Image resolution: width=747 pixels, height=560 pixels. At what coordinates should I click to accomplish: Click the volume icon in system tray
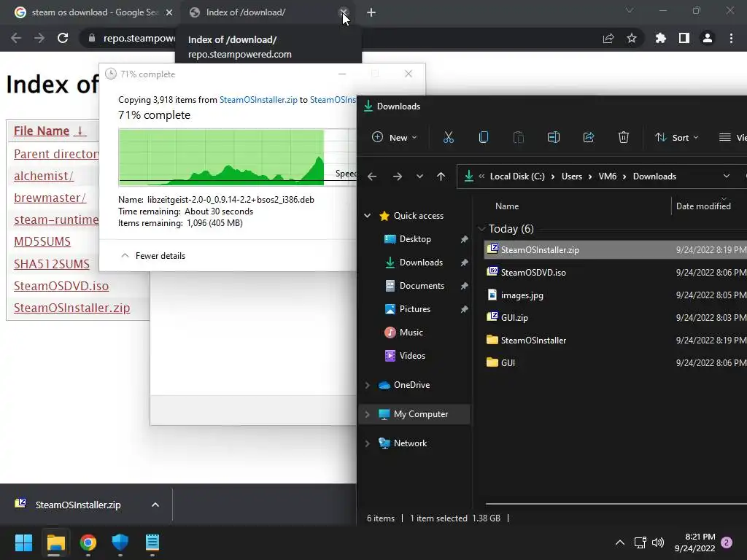(658, 542)
